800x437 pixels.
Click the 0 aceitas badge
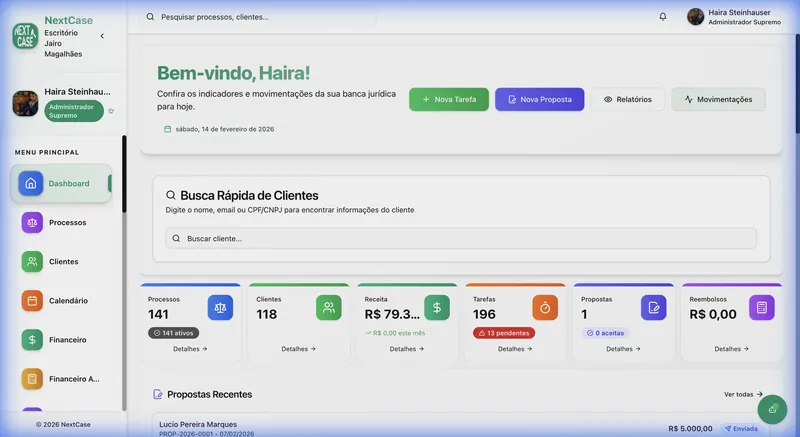(x=605, y=333)
